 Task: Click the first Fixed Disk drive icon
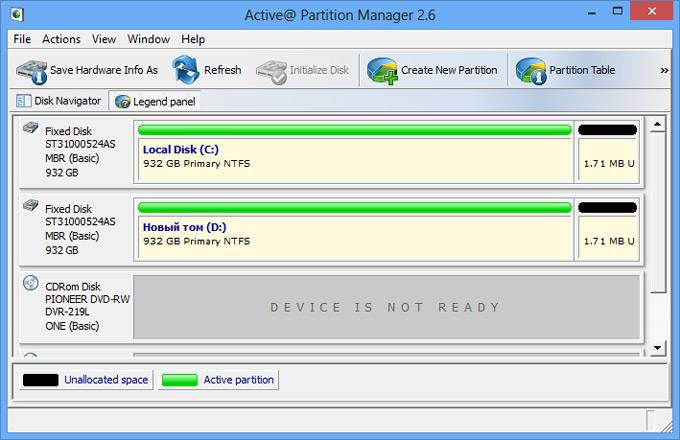30,128
